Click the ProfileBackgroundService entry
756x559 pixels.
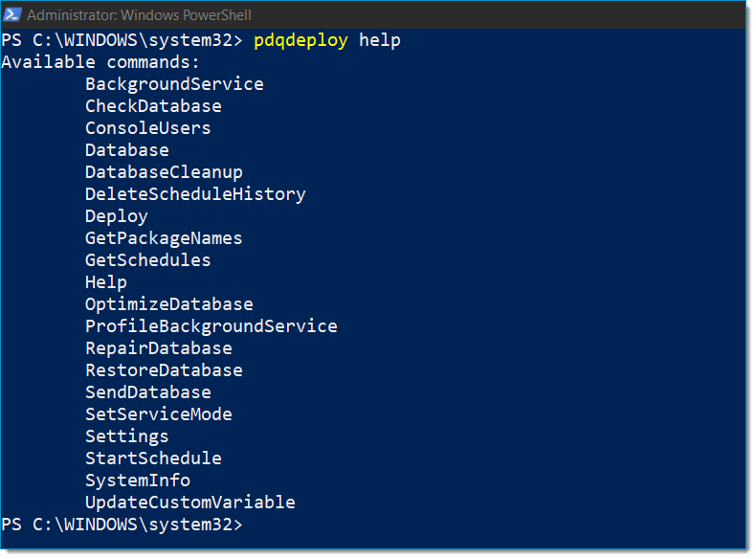[211, 326]
